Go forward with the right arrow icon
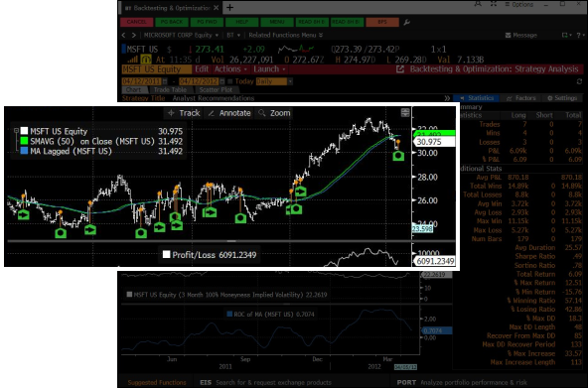Screen dimensions: 588x388 pos(133,35)
